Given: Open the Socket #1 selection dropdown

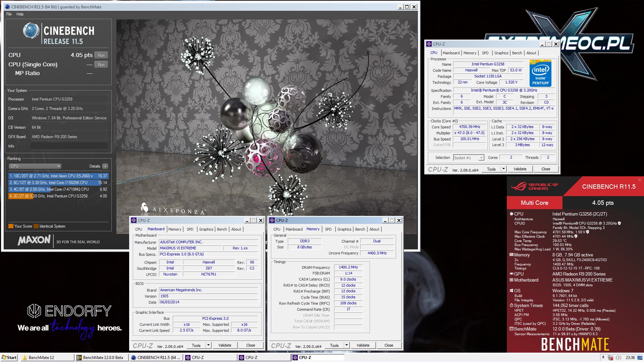Looking at the screenshot, I should (x=469, y=158).
